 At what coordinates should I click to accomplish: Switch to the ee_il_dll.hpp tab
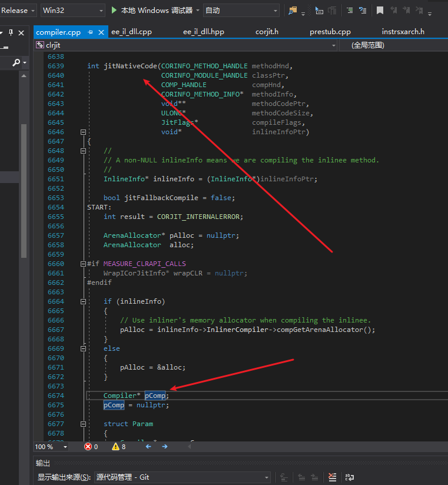(x=204, y=32)
